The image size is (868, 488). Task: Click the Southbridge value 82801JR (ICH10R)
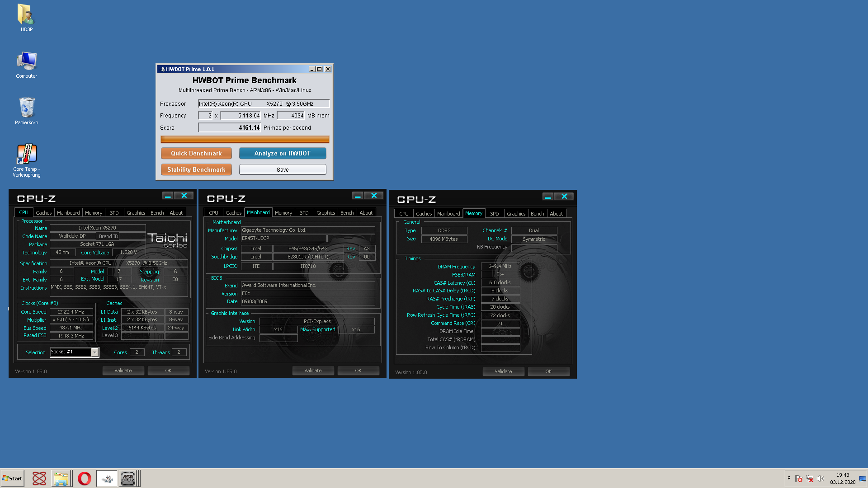pyautogui.click(x=308, y=257)
